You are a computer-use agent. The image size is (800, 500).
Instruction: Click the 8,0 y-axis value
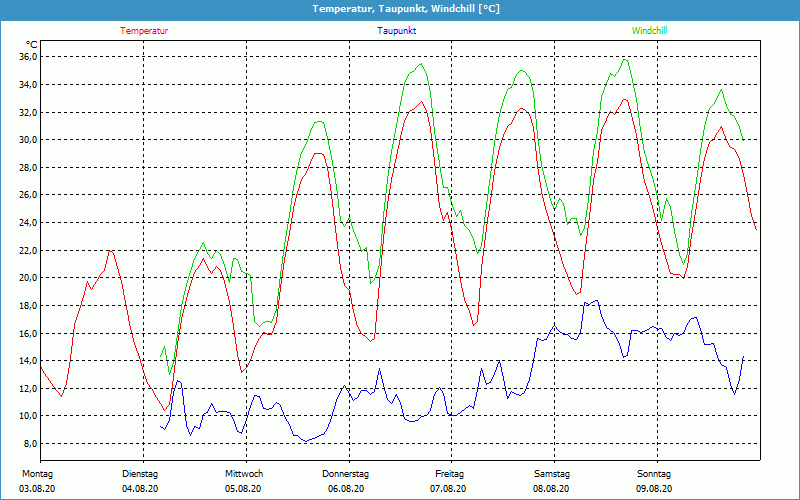[x=30, y=443]
